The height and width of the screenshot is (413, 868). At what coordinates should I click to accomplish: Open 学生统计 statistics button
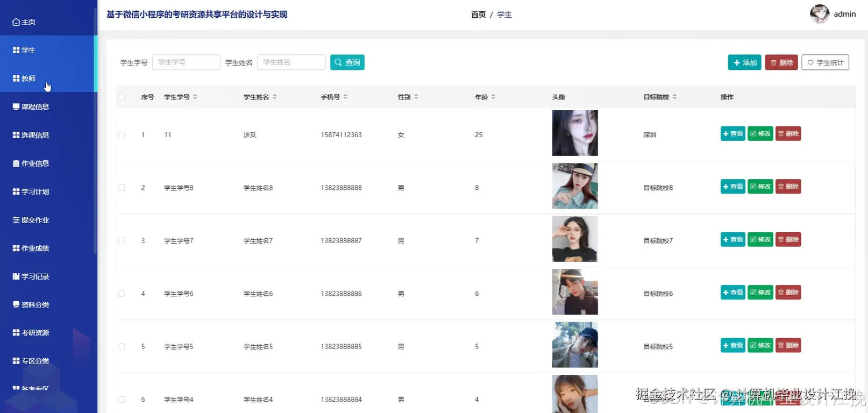825,62
